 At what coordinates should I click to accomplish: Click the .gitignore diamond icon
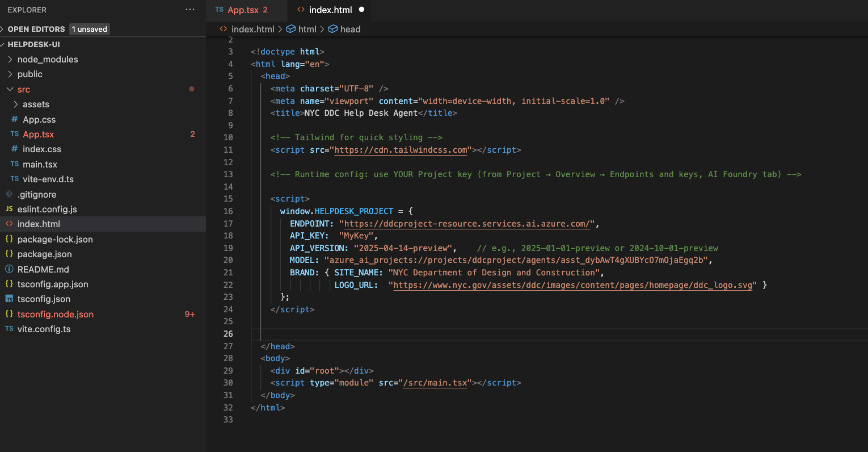(x=9, y=194)
